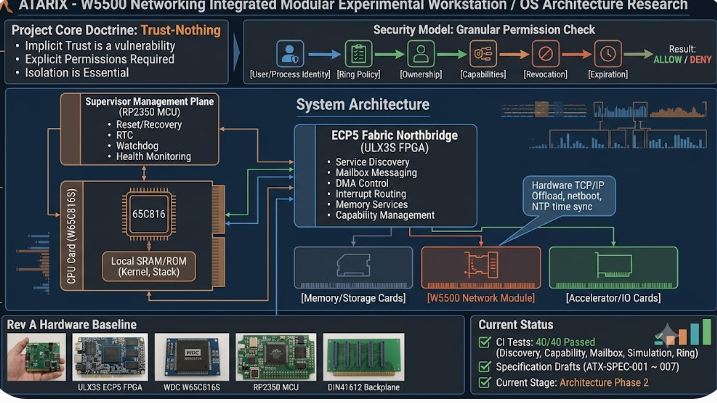Click the User/Process Identity icon
The width and height of the screenshot is (717, 403).
point(290,54)
